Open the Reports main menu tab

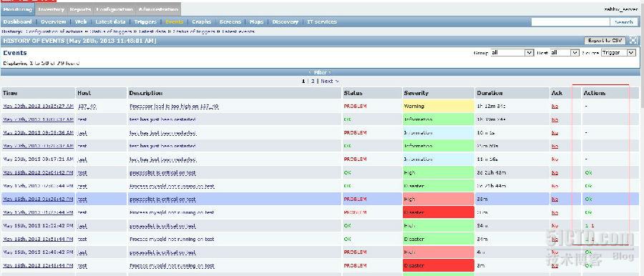(80, 9)
